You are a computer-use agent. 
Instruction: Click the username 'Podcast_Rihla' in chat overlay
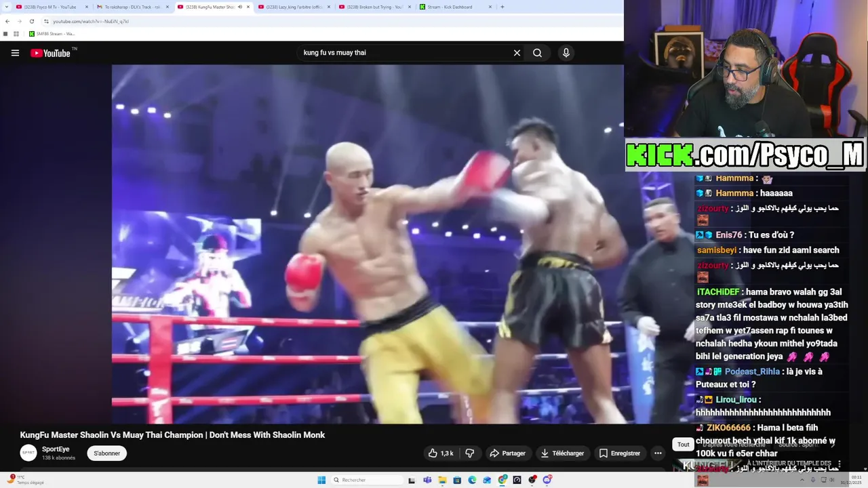coord(752,371)
